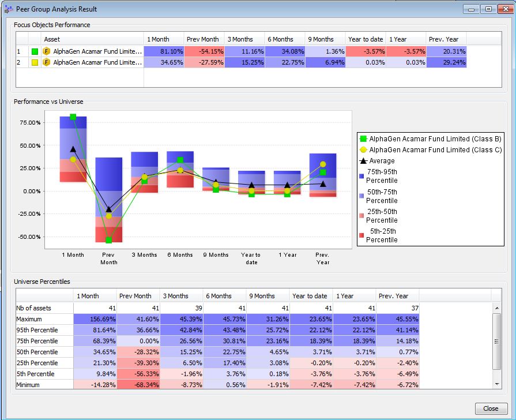The width and height of the screenshot is (516, 420).
Task: Click the Prev Month header in Focus Objects Performance
Action: 204,39
